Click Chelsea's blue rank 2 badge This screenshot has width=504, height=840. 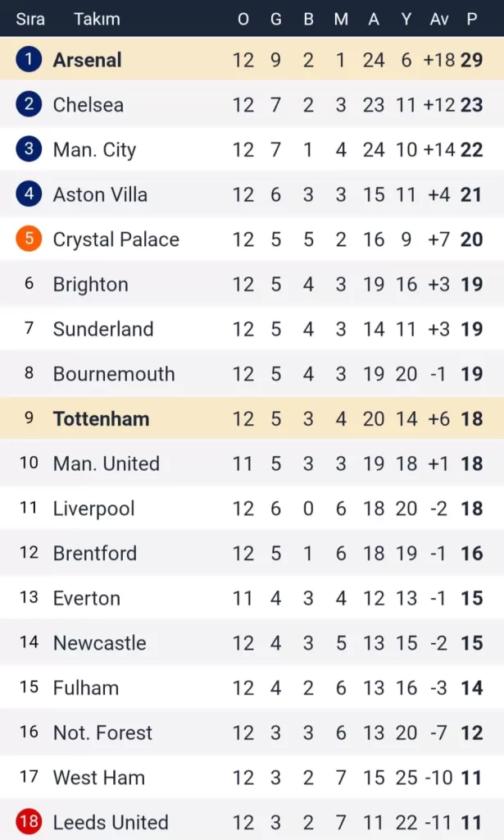(29, 105)
